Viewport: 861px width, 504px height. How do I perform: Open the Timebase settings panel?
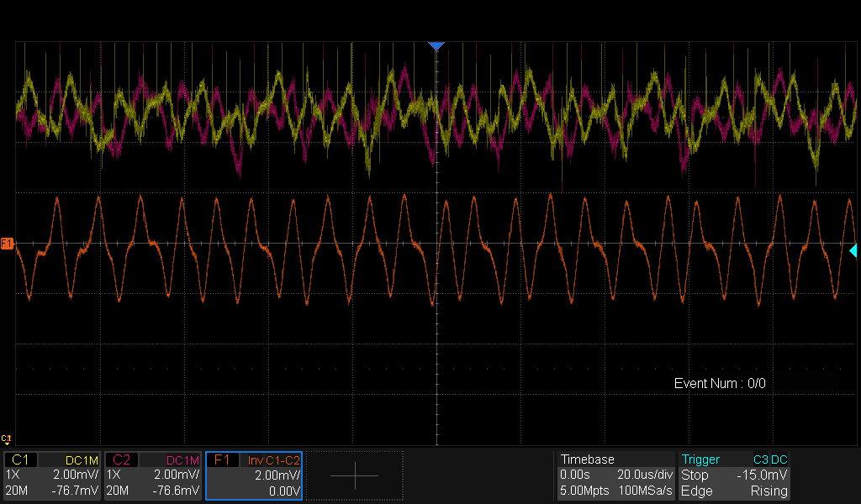click(588, 459)
